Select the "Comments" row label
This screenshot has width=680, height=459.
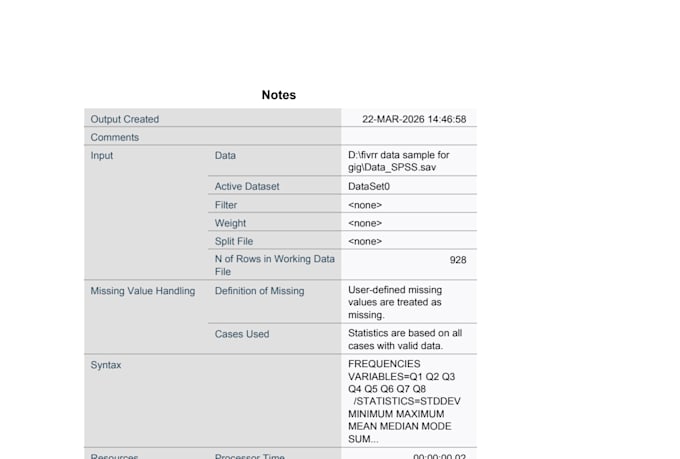pos(114,138)
